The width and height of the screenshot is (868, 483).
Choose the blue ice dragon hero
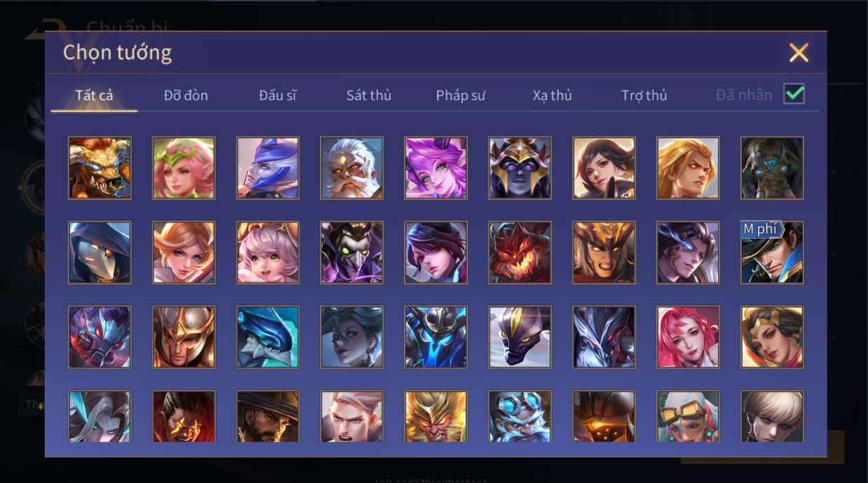click(267, 337)
